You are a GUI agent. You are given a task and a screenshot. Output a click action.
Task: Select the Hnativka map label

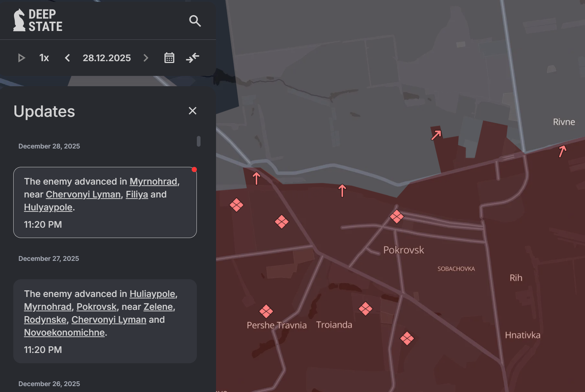[x=523, y=335]
